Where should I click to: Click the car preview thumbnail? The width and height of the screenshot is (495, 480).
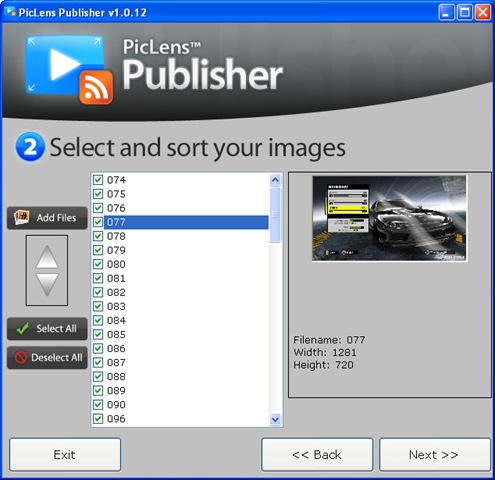click(x=389, y=219)
